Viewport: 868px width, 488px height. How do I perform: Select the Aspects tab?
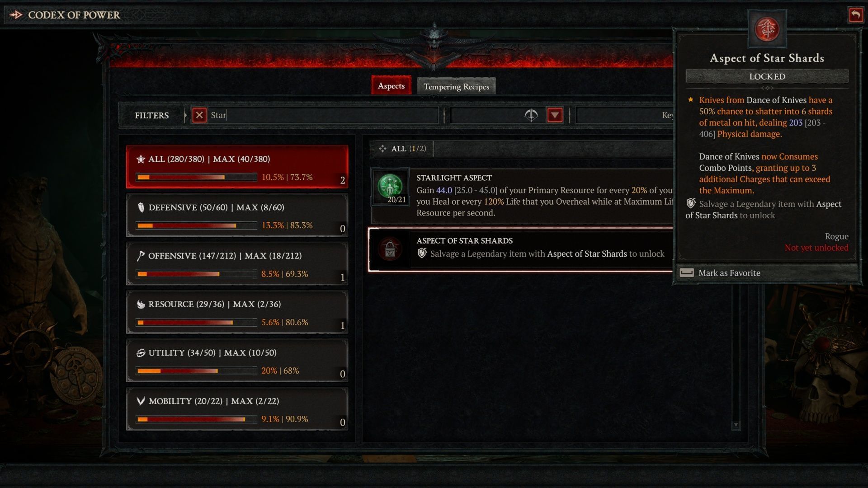tap(391, 85)
